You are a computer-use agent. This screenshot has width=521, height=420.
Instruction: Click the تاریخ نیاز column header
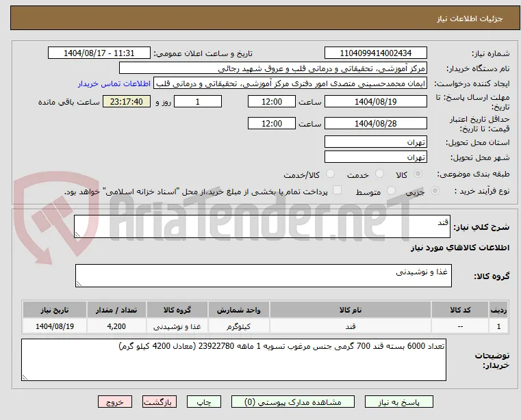[55, 310]
